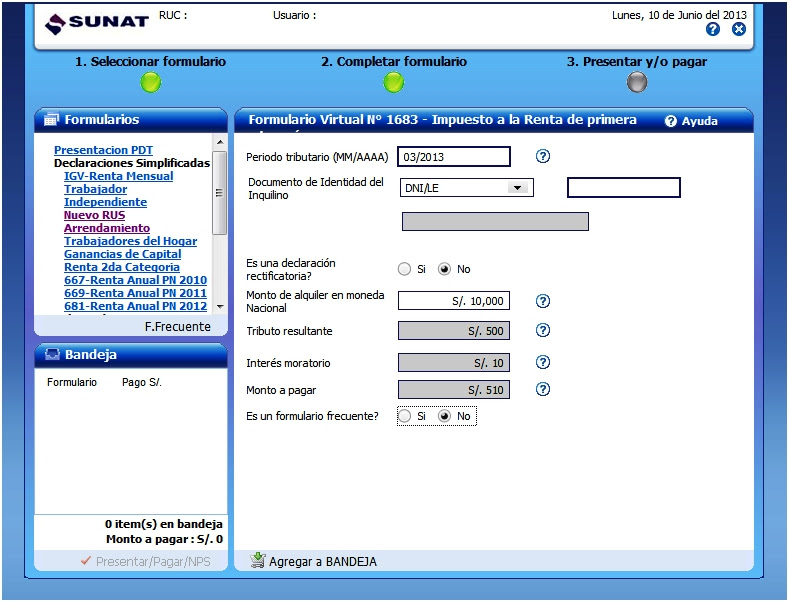Viewport: 789px width, 602px height.
Task: Click the Formularios panel icon
Action: point(51,119)
